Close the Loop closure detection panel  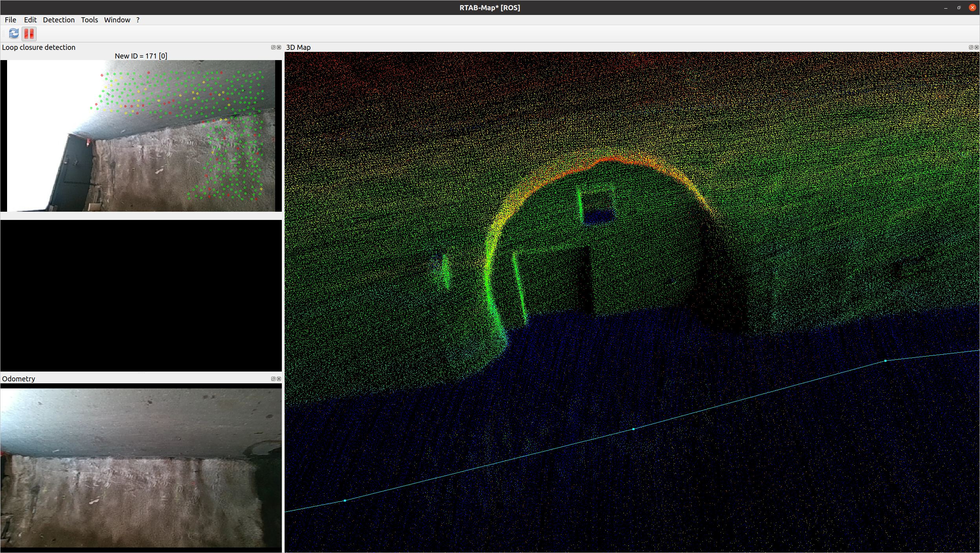279,47
